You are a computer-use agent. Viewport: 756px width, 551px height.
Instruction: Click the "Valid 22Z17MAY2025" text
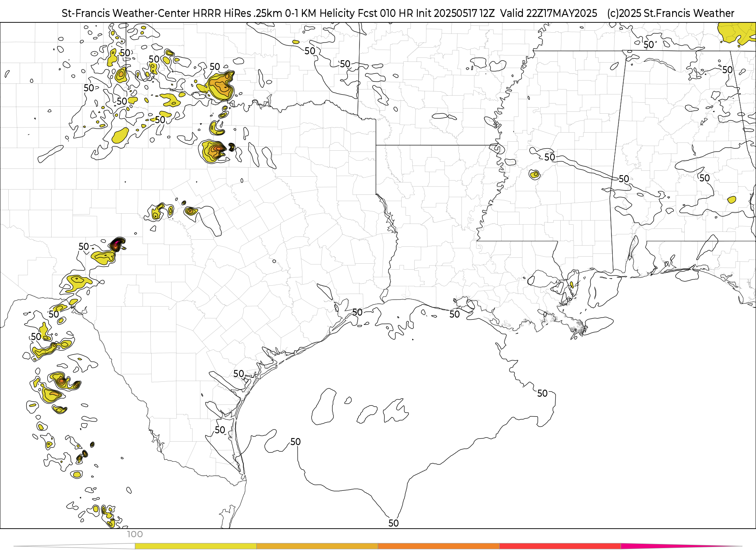(x=548, y=13)
